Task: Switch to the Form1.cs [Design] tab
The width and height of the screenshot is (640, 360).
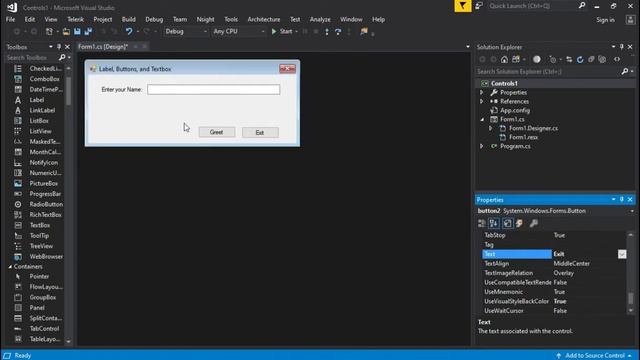Action: point(103,47)
